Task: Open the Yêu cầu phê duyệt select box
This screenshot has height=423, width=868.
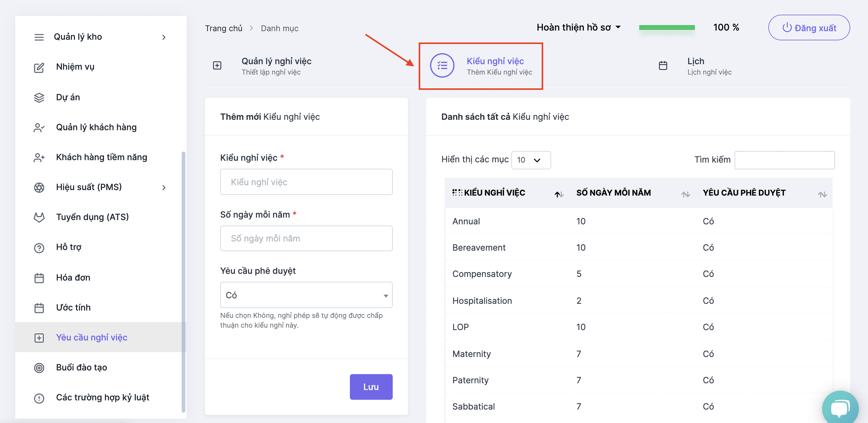Action: coord(306,295)
